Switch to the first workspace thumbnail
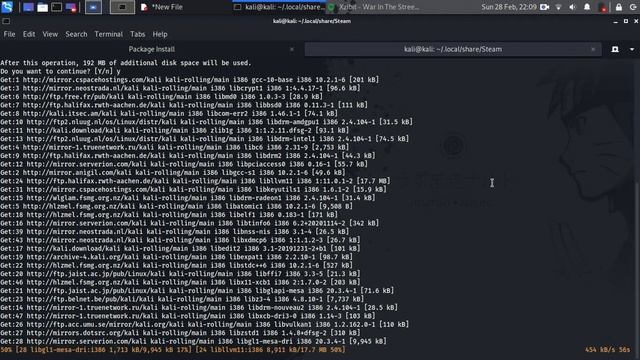 tap(93, 7)
